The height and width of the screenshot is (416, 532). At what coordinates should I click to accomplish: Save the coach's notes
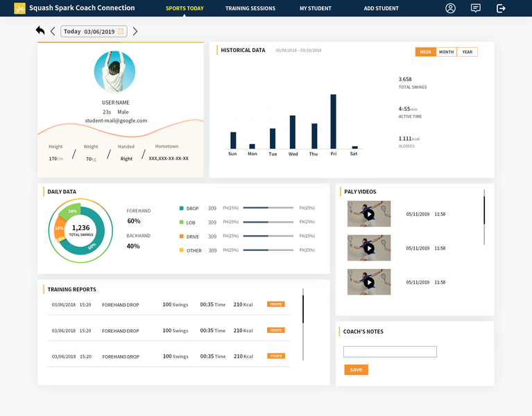click(x=356, y=370)
